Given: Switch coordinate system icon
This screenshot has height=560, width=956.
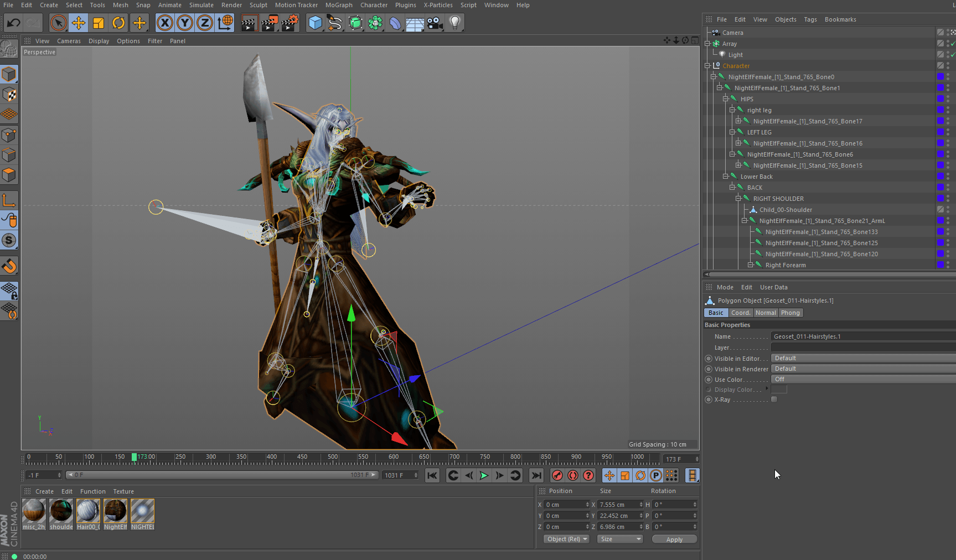Looking at the screenshot, I should (225, 23).
